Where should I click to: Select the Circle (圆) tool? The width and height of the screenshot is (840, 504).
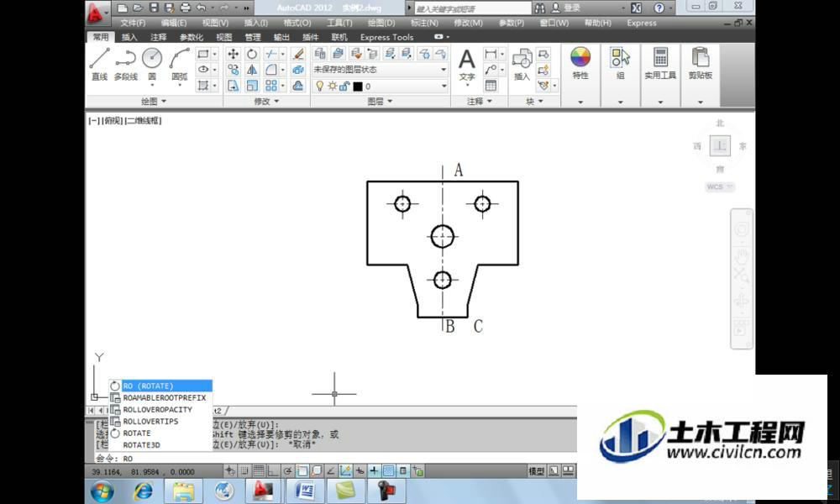pos(152,64)
